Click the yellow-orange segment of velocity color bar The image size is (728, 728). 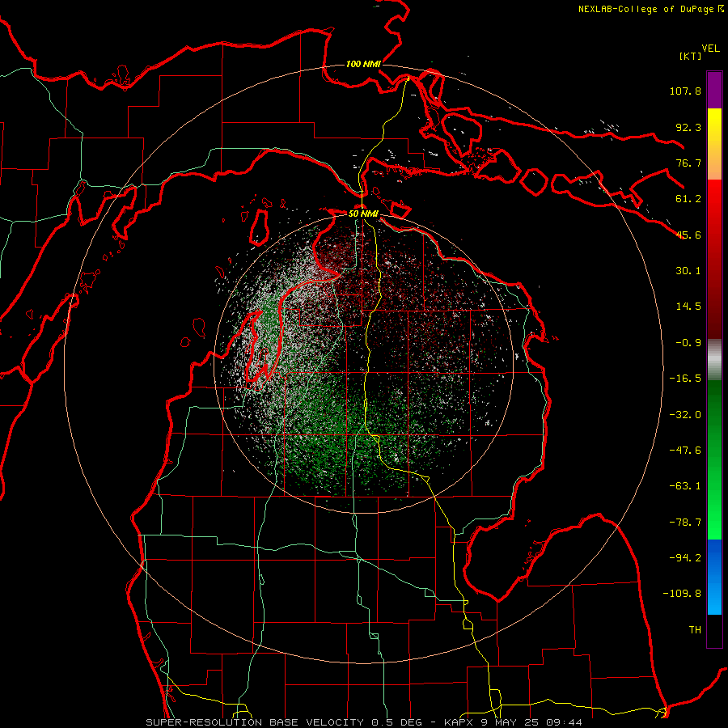pyautogui.click(x=714, y=144)
